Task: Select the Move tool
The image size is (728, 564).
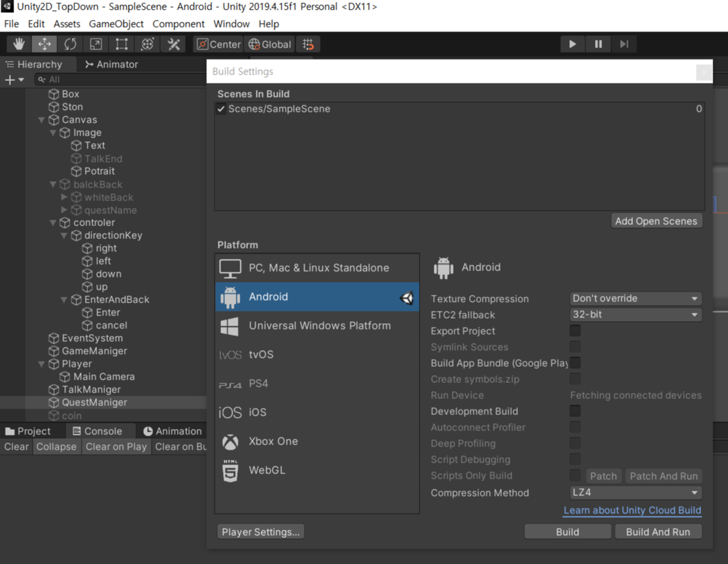Action: (x=44, y=44)
